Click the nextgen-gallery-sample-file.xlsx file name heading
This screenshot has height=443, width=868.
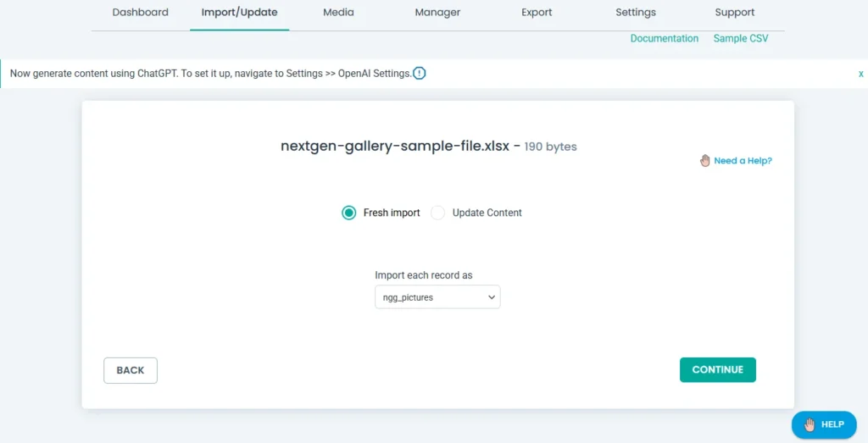click(x=395, y=146)
